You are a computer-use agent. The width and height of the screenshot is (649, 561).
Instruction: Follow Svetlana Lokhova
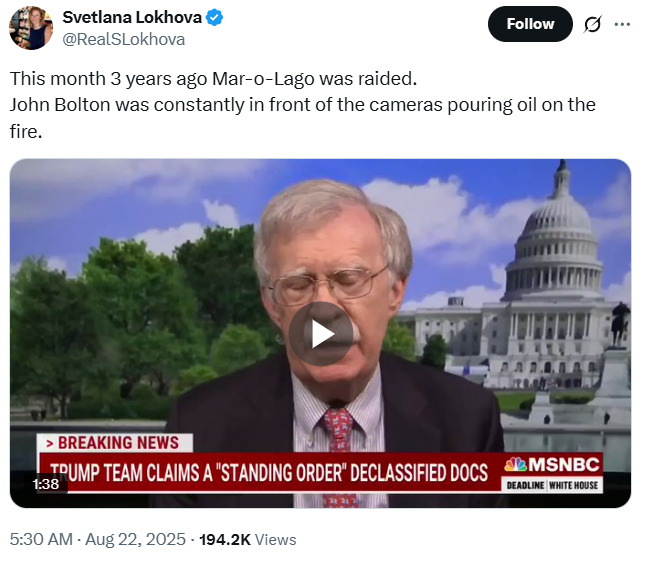click(x=530, y=24)
